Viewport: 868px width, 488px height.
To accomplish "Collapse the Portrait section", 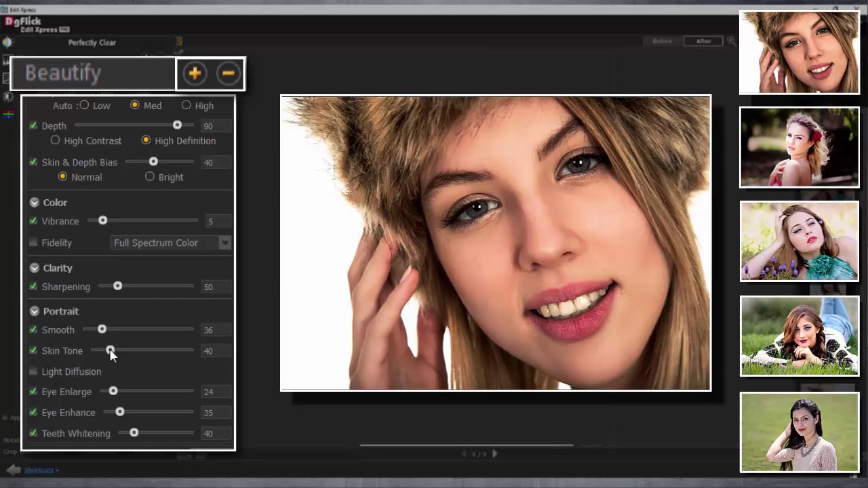I will pos(34,311).
